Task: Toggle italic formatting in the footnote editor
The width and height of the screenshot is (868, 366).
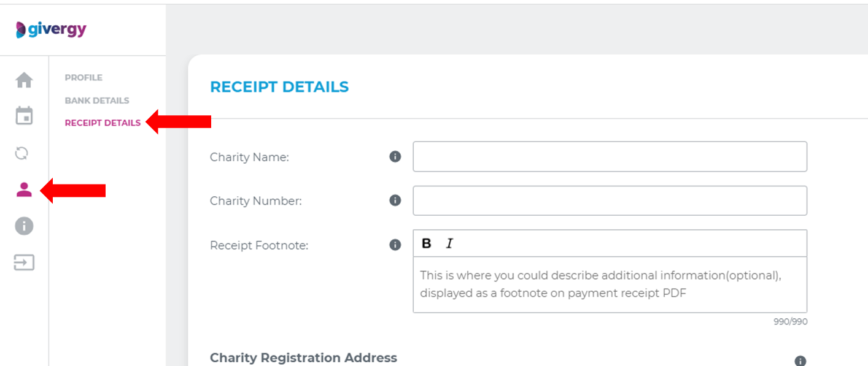Action: coord(450,243)
